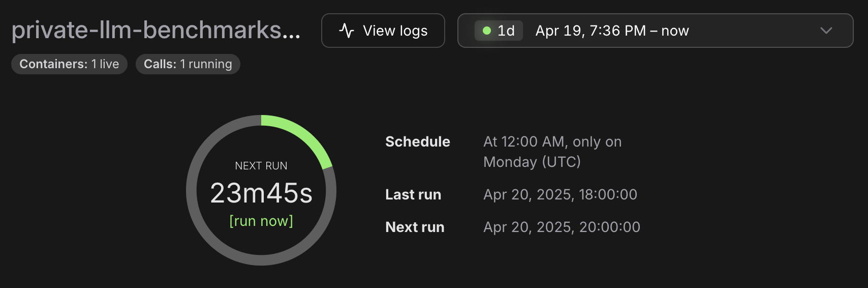Trigger the [run now] link
868x288 pixels.
pyautogui.click(x=261, y=221)
